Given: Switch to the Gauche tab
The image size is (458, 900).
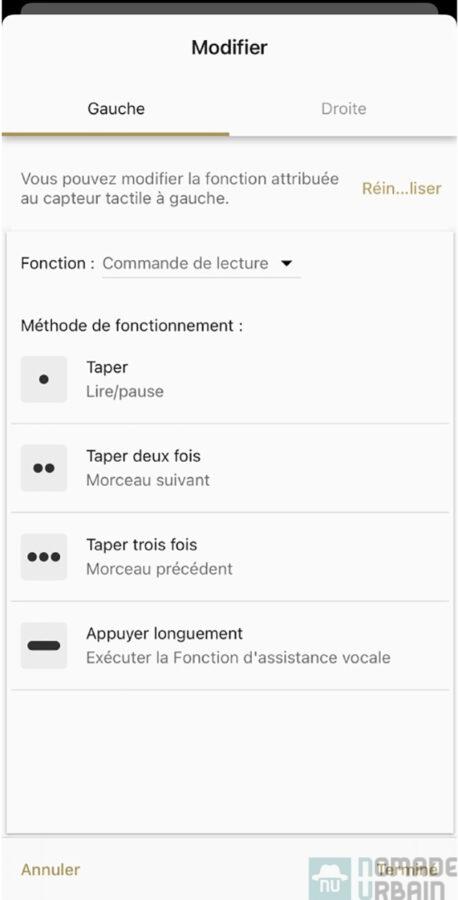Looking at the screenshot, I should pos(116,108).
